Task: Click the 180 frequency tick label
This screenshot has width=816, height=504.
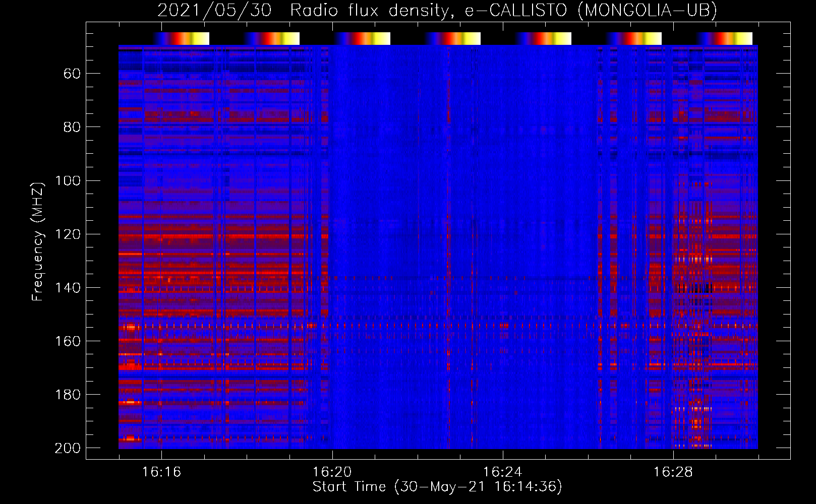Action: [68, 395]
